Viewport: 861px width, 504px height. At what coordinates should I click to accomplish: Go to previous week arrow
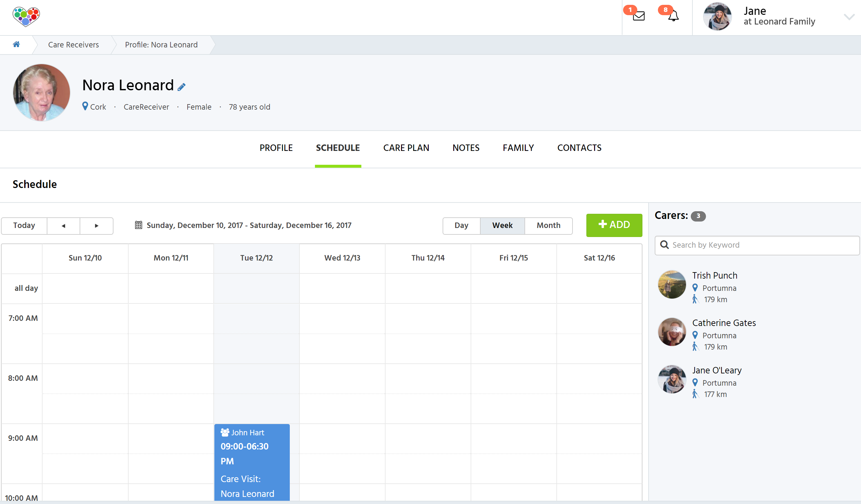pyautogui.click(x=63, y=225)
